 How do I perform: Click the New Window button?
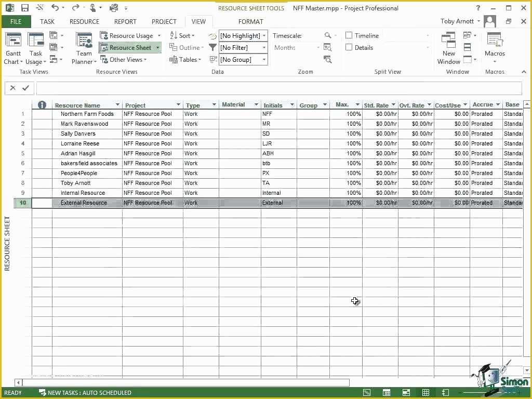448,48
